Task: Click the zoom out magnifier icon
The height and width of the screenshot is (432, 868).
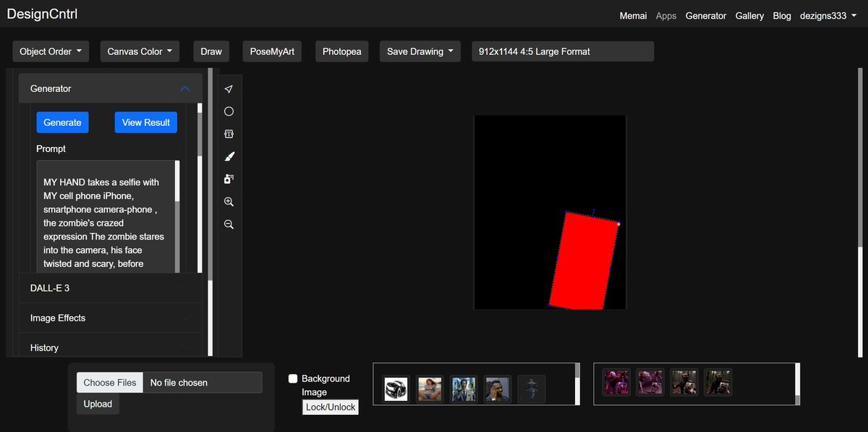Action: pyautogui.click(x=229, y=224)
